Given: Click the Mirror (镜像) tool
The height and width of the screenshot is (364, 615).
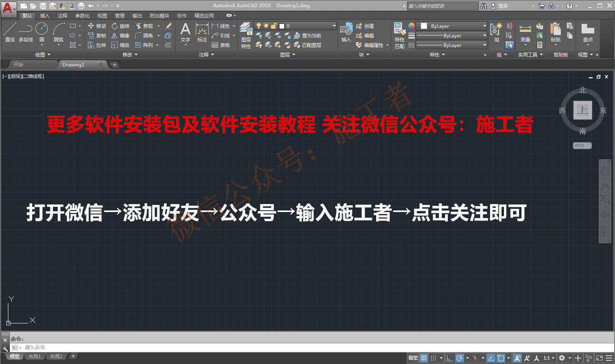Looking at the screenshot, I should point(120,35).
